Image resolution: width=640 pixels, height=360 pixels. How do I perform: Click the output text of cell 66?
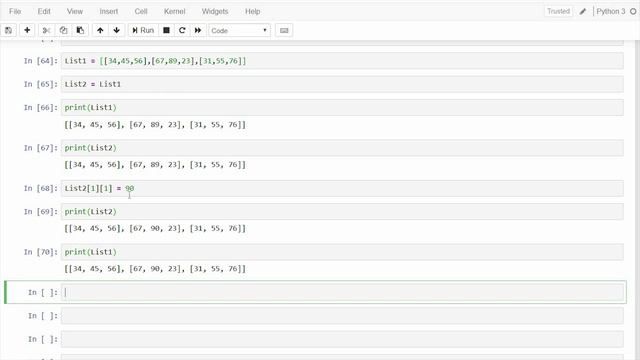[155, 124]
